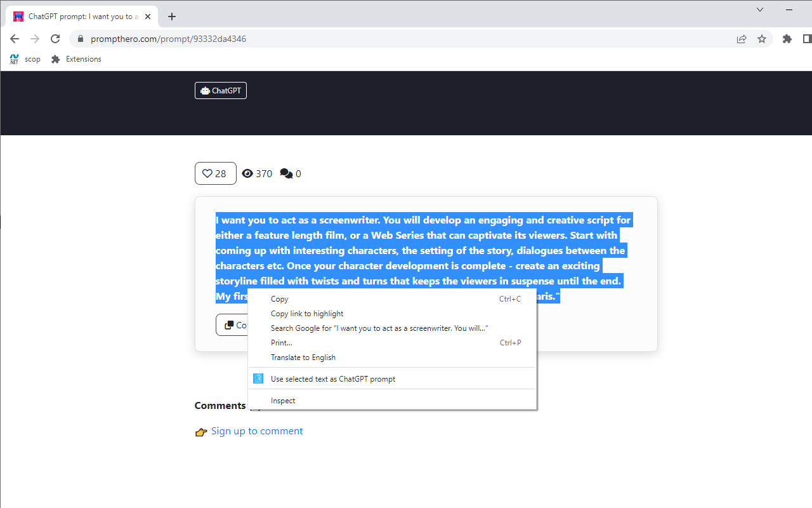
Task: Open a new tab with plus button
Action: click(172, 17)
